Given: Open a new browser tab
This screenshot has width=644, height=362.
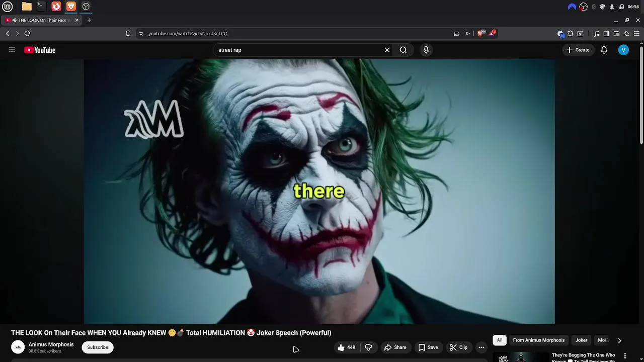Looking at the screenshot, I should (x=89, y=20).
